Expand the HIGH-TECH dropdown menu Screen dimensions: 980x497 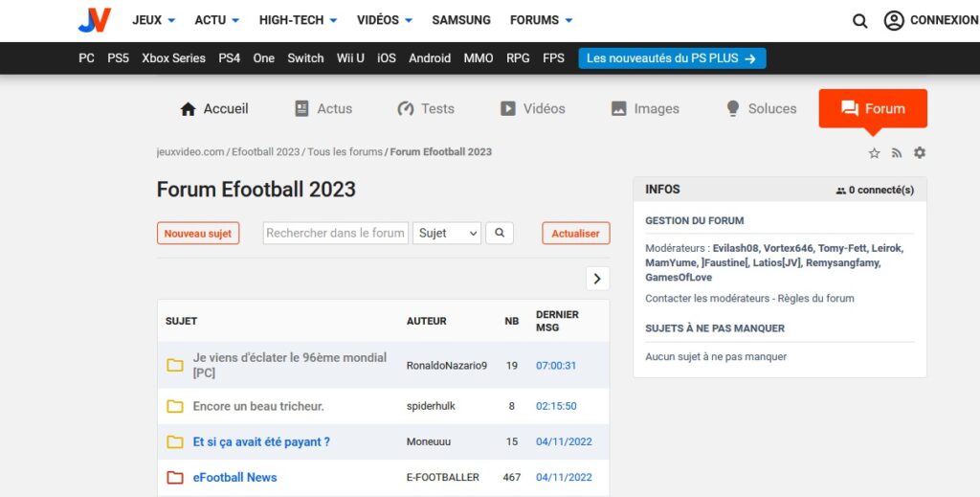(299, 20)
